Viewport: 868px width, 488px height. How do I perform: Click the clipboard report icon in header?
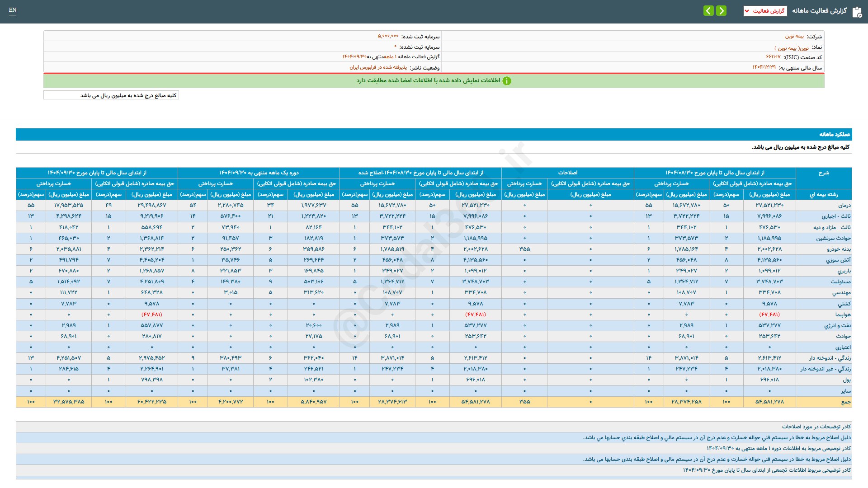(856, 12)
